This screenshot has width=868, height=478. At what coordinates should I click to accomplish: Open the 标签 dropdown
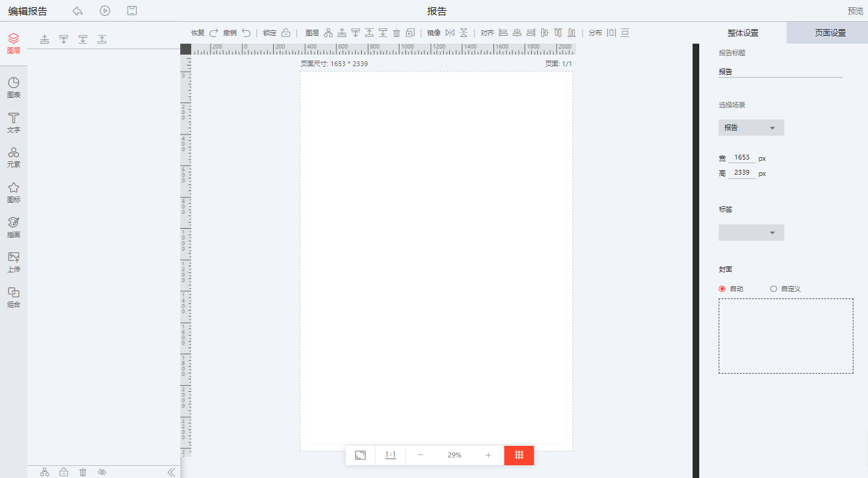[x=751, y=233]
